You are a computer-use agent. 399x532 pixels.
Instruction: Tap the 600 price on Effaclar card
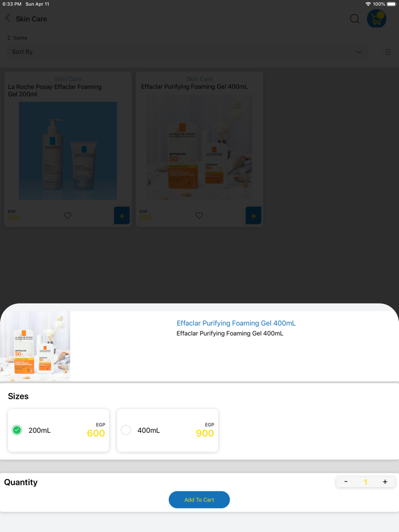pyautogui.click(x=145, y=218)
